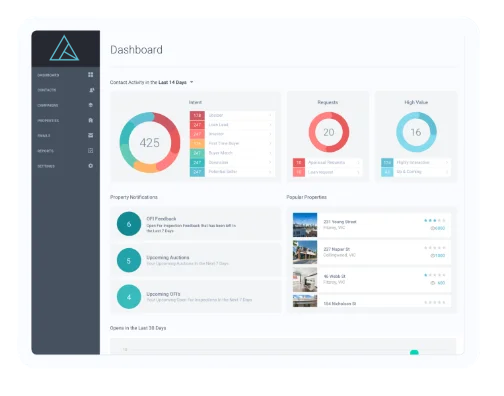Set star rating on 231 Young Street
The image size is (504, 396).
click(435, 221)
